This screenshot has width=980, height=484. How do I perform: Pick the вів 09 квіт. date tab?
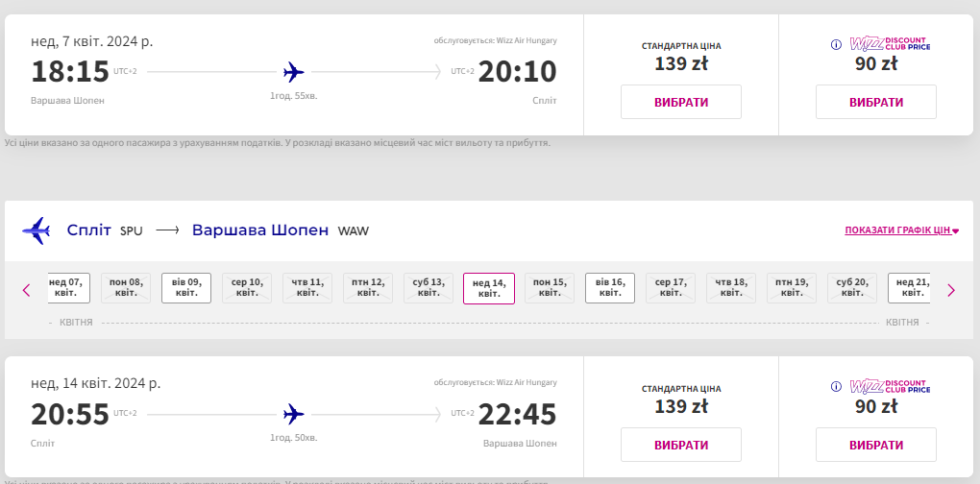[x=186, y=288]
